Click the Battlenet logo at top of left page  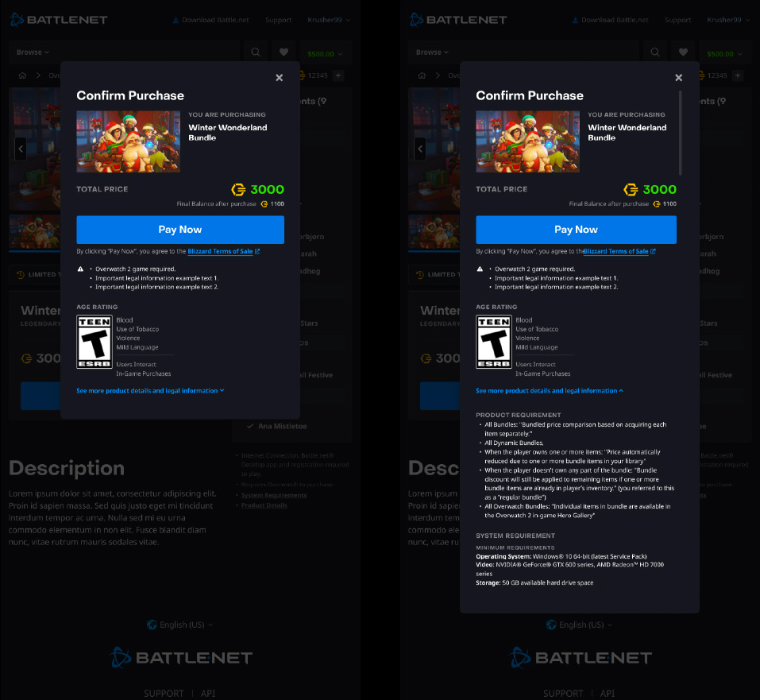pos(59,20)
